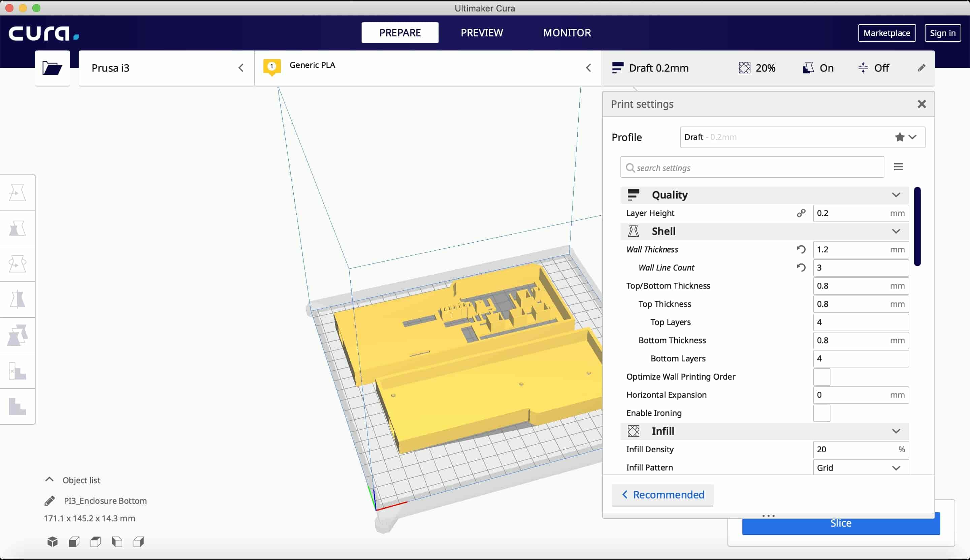Select PI3_Enclosure Bottom in object list
This screenshot has height=560, width=970.
(105, 501)
